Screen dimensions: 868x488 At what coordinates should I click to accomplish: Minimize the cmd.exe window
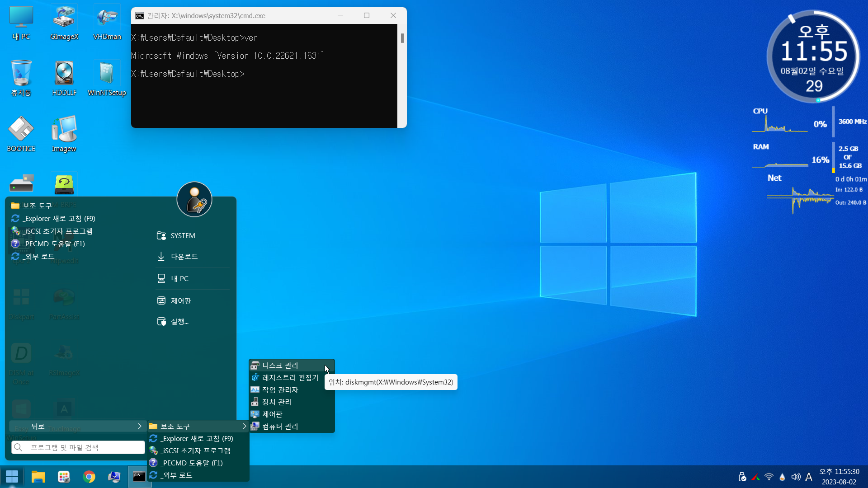[x=340, y=15]
